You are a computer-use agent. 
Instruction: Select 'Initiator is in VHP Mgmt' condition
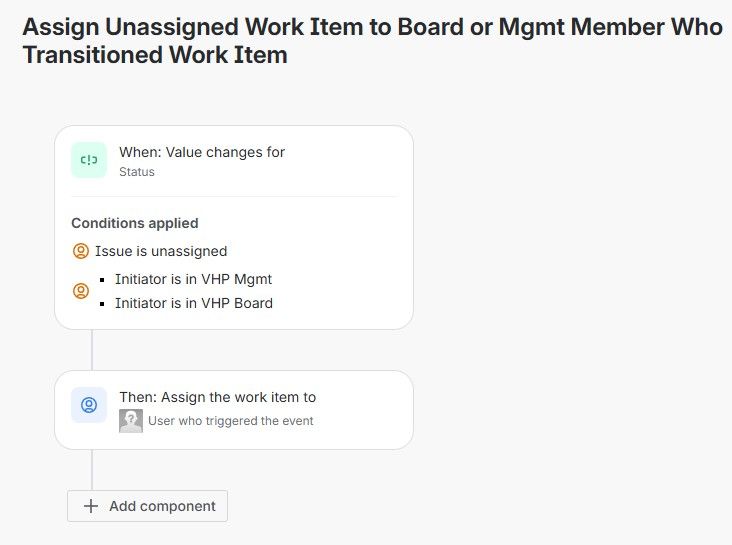tap(193, 279)
